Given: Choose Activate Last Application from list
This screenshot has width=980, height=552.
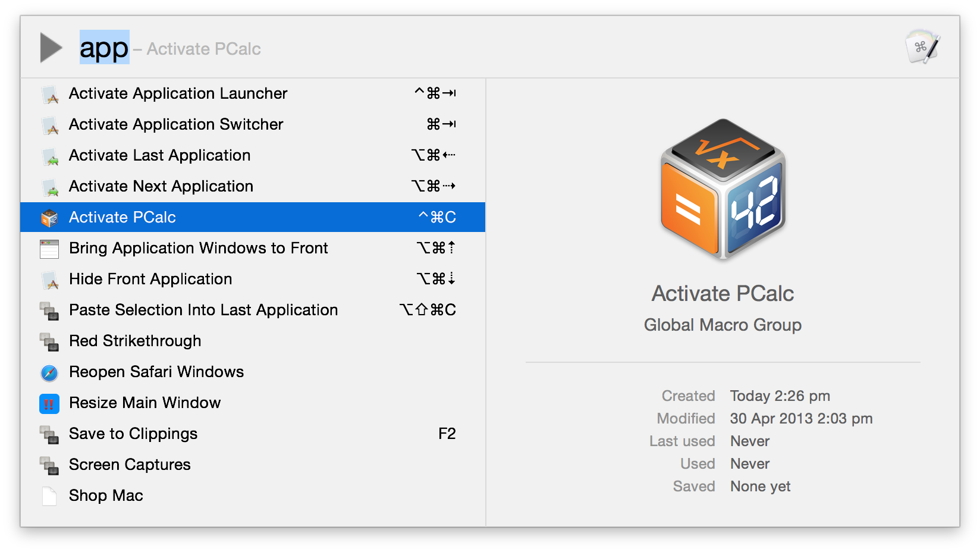Looking at the screenshot, I should pos(159,155).
